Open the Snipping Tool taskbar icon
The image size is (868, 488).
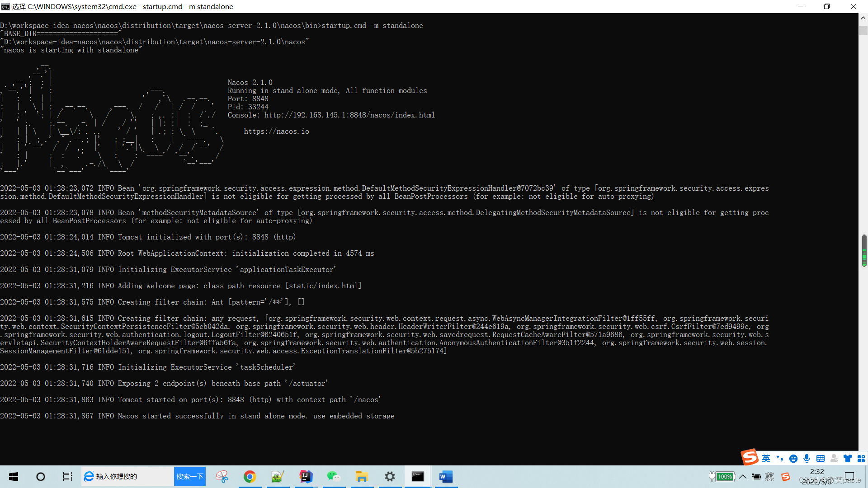(222, 477)
